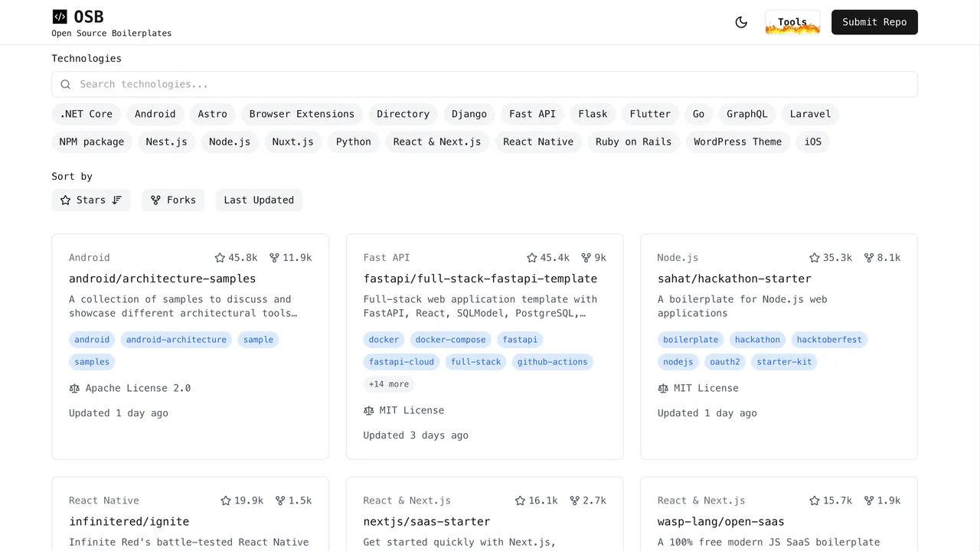Click the star icon on android/architecture-samples card

tap(220, 258)
